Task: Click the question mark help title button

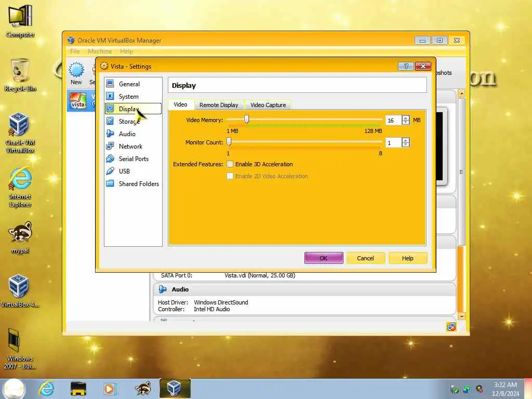Action: click(x=406, y=66)
